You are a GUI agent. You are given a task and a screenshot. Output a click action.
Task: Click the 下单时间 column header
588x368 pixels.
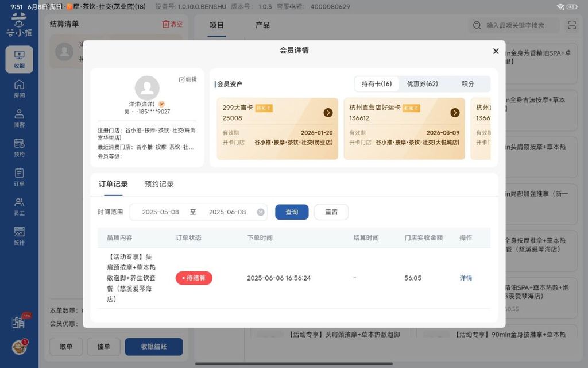tap(260, 237)
